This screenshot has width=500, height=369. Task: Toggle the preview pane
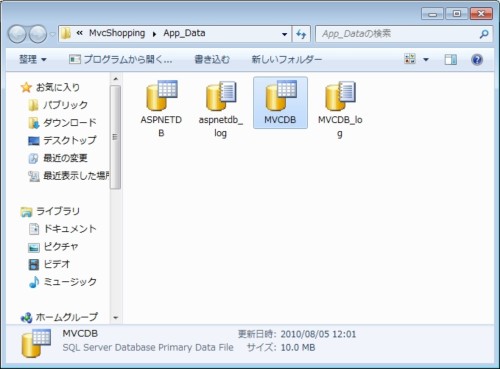point(451,60)
